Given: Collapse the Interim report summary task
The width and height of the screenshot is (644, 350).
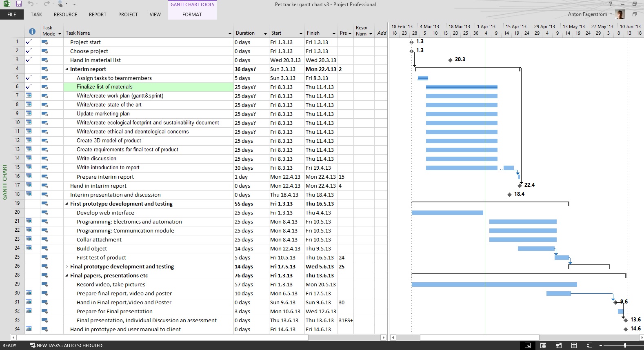Looking at the screenshot, I should pos(67,69).
